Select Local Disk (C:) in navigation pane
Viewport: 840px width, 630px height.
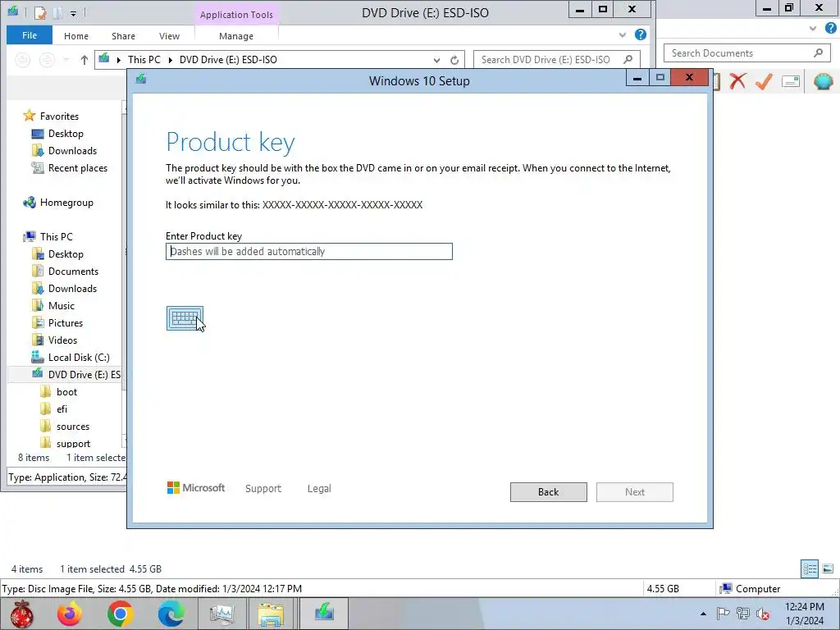tap(79, 358)
